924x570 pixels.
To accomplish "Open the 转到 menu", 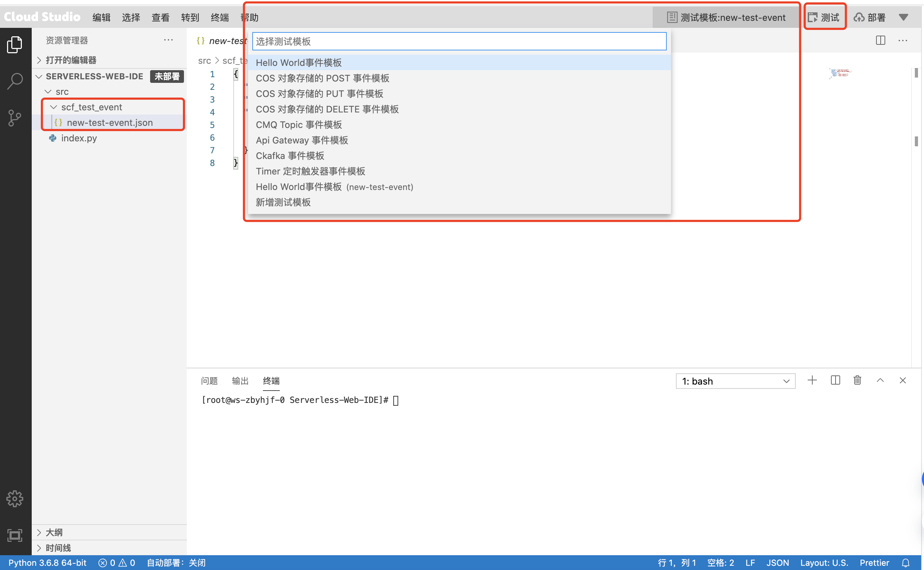I will (190, 17).
